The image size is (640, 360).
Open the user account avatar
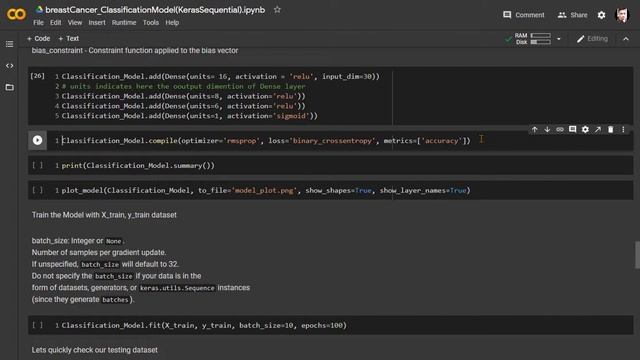click(x=622, y=15)
